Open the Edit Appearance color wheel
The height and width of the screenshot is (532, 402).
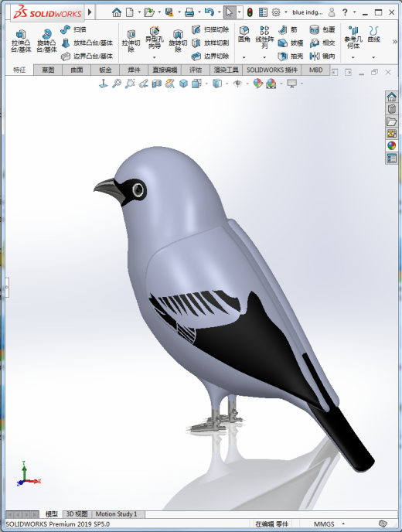point(258,84)
